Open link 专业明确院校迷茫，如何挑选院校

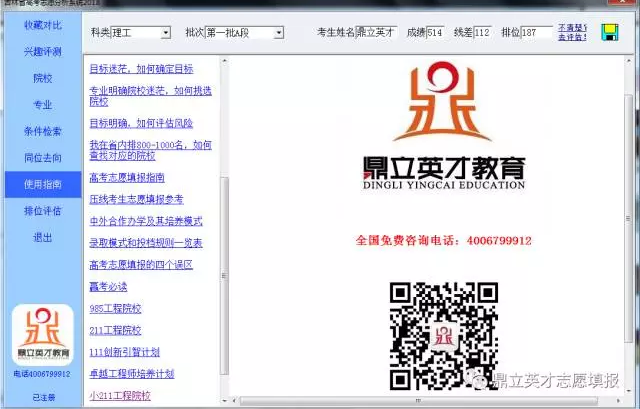pyautogui.click(x=150, y=96)
